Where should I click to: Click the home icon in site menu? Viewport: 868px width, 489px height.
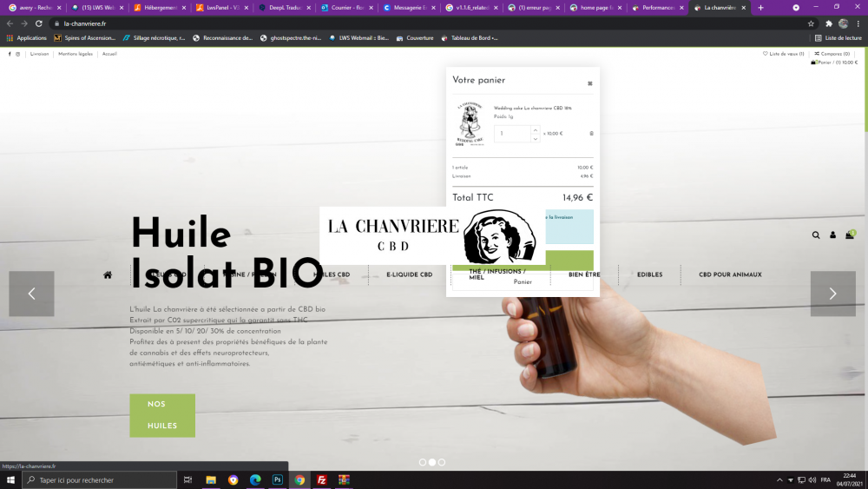[x=108, y=274]
